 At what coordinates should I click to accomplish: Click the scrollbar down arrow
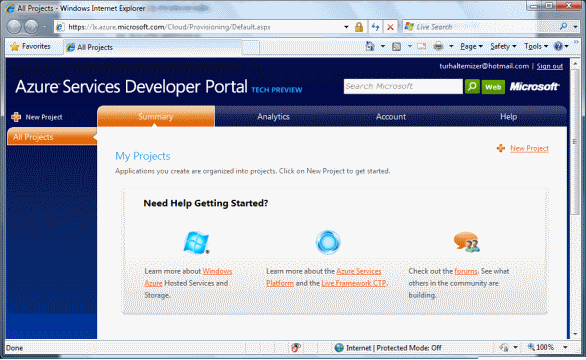[x=575, y=334]
